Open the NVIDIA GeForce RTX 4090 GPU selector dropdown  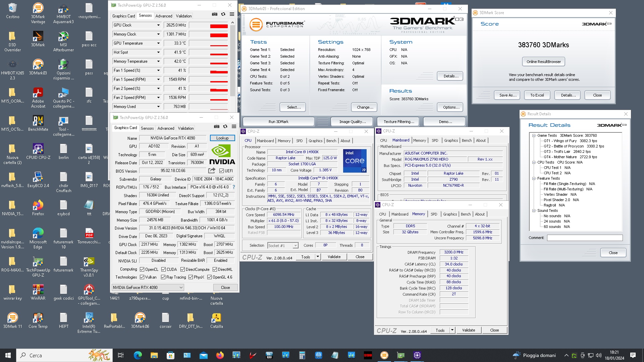(148, 288)
